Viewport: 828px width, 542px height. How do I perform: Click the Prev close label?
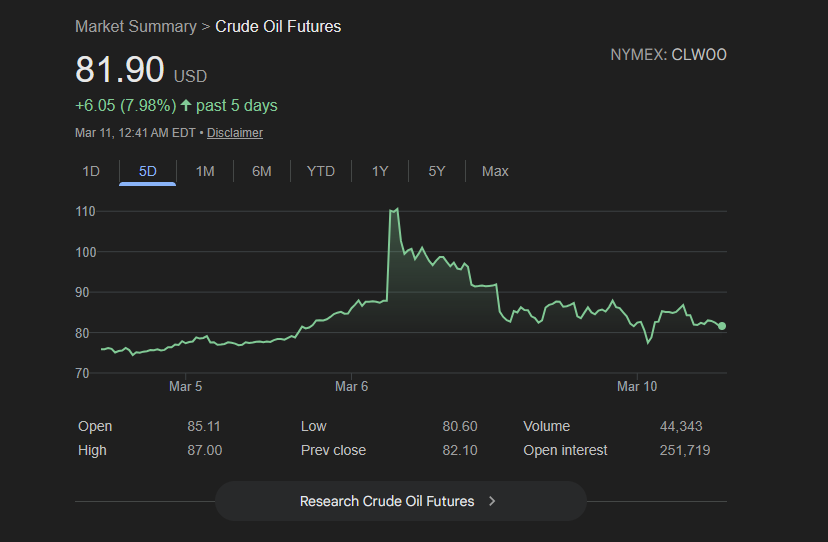click(333, 451)
